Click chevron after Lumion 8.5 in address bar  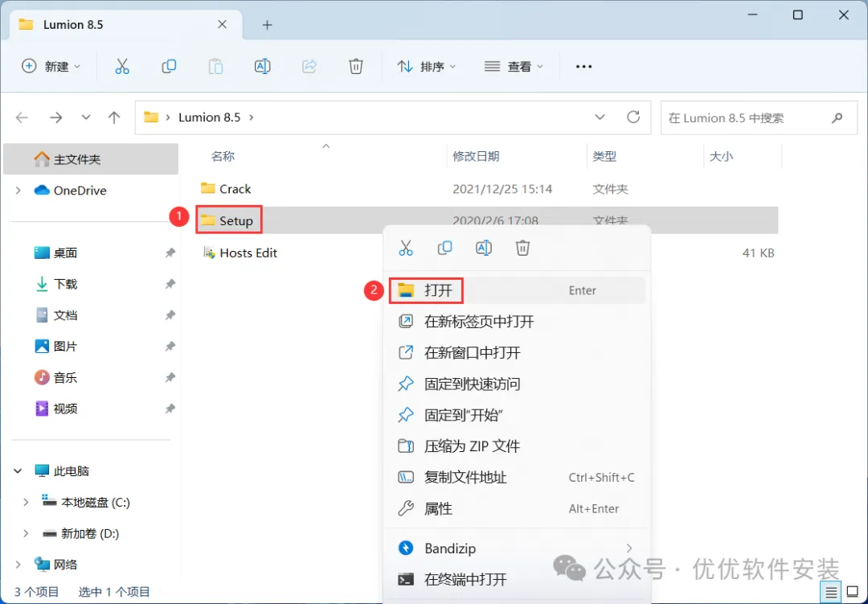tap(252, 117)
